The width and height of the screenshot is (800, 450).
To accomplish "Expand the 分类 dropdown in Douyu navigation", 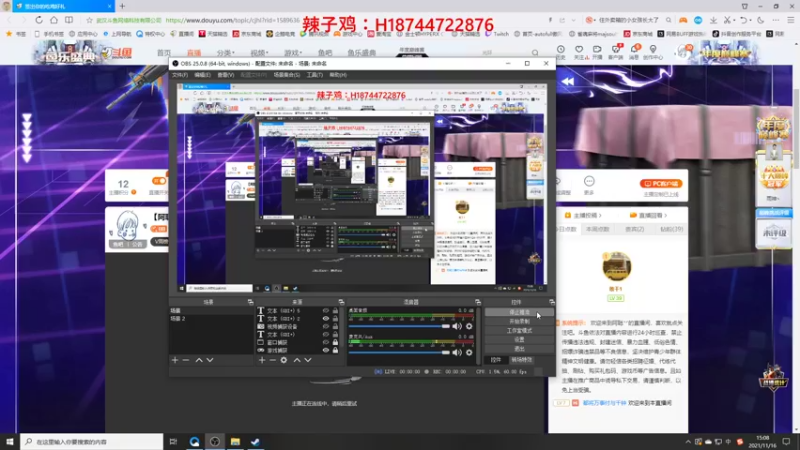I will 225,53.
